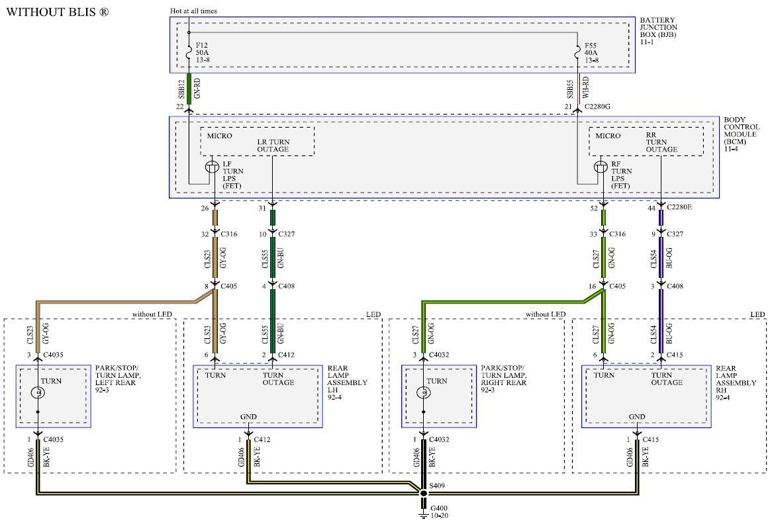The height and width of the screenshot is (532, 774).
Task: Click the F55 40A fuse symbol
Action: point(578,50)
